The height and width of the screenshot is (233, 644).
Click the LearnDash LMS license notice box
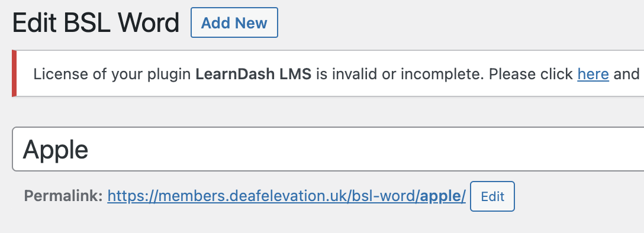(328, 73)
